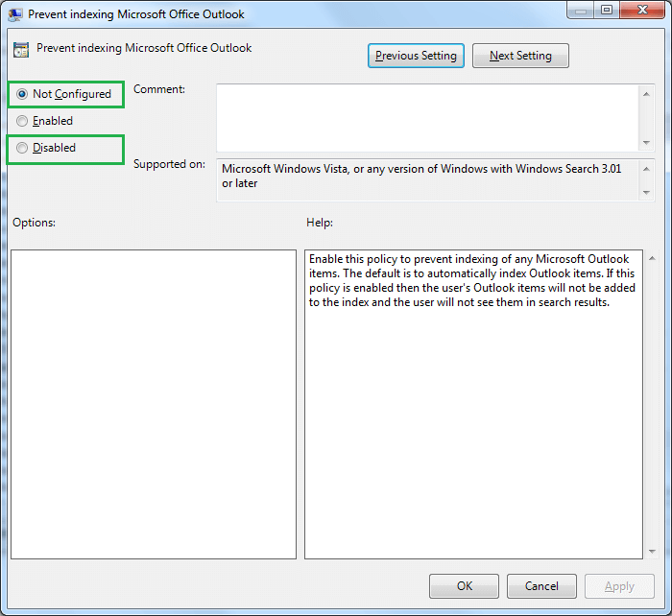Viewport: 672px width, 616px height.
Task: Click Help pane scroll down arrow
Action: [652, 552]
